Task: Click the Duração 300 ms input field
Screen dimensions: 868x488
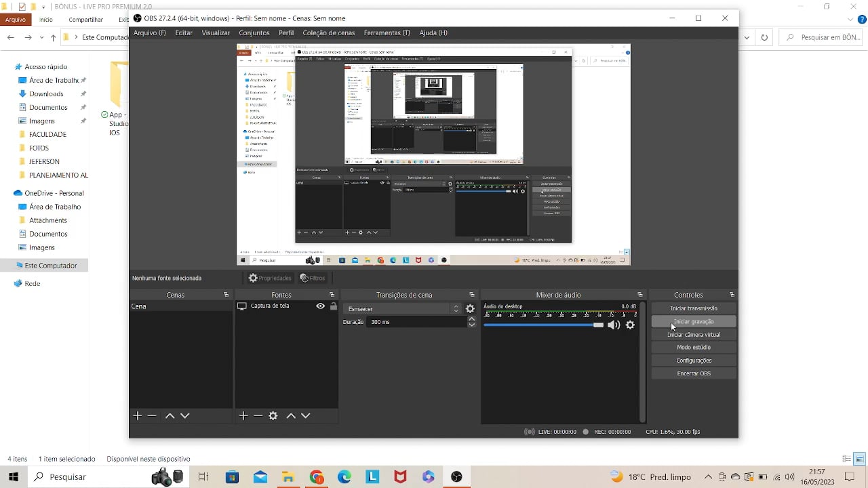Action: pyautogui.click(x=416, y=322)
